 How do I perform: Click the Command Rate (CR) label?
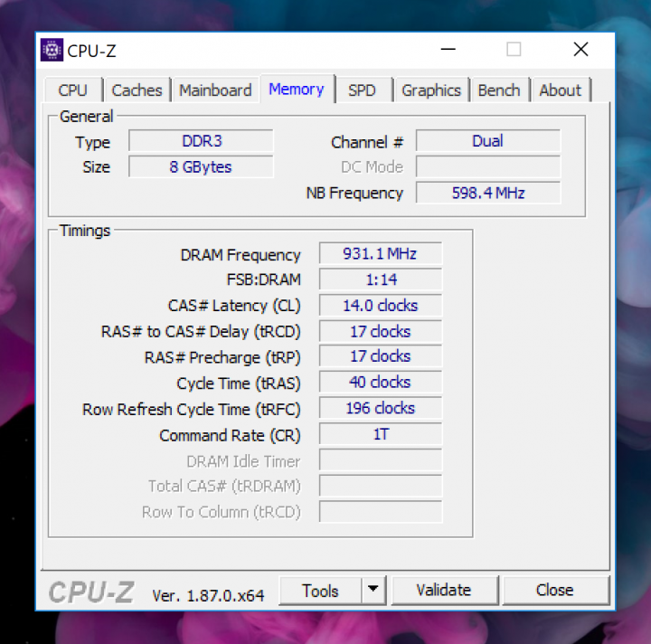pyautogui.click(x=230, y=436)
